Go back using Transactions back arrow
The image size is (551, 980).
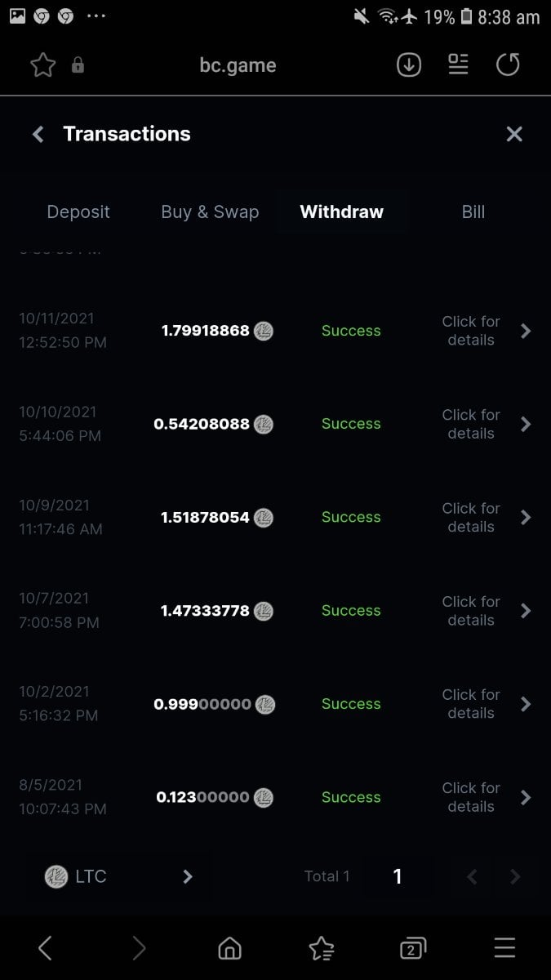tap(38, 134)
